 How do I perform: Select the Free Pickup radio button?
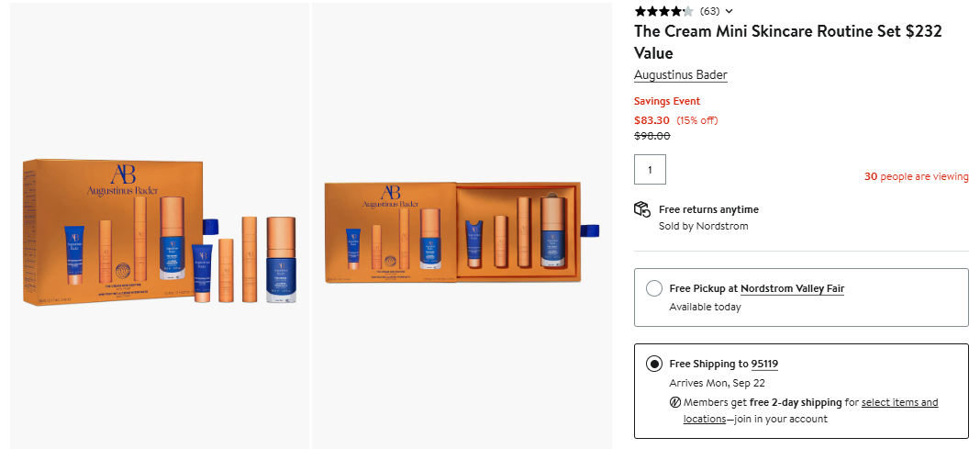654,288
